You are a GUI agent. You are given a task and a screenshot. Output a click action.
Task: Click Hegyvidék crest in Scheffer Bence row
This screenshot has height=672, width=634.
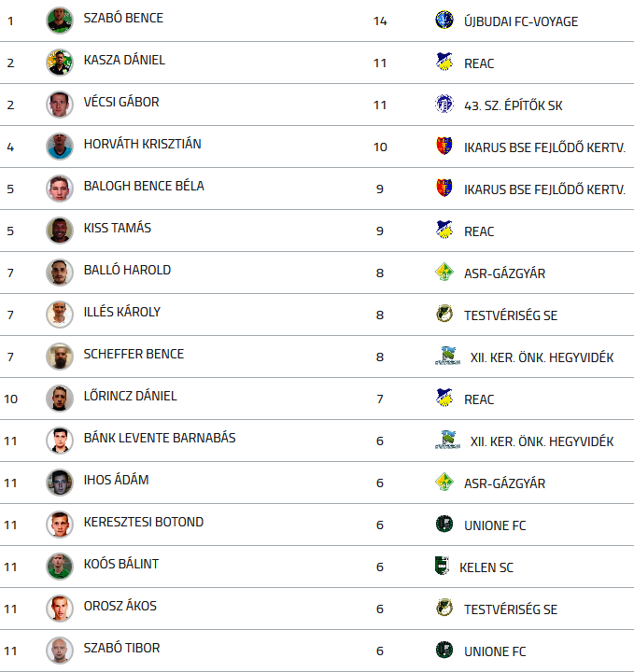(448, 356)
